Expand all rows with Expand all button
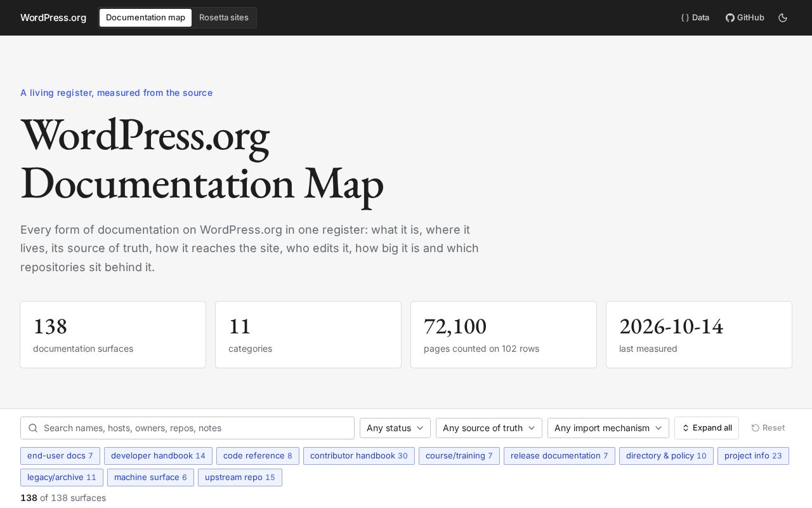The width and height of the screenshot is (812, 508). point(707,428)
